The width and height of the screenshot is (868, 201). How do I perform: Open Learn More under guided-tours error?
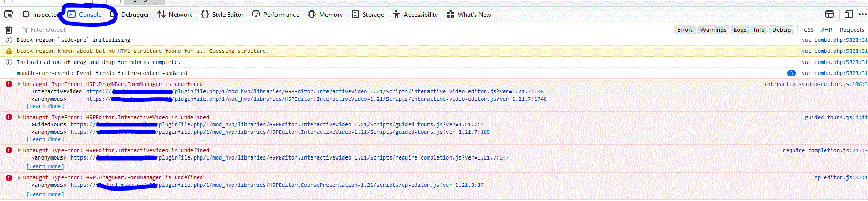tap(45, 139)
